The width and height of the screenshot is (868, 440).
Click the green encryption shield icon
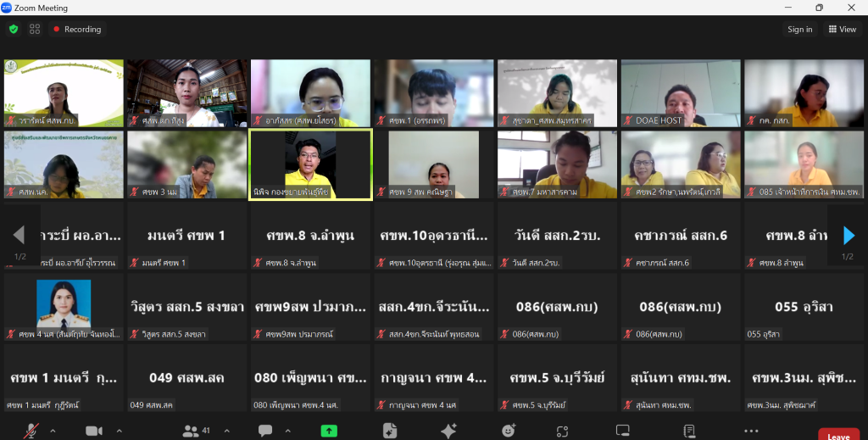click(x=14, y=29)
